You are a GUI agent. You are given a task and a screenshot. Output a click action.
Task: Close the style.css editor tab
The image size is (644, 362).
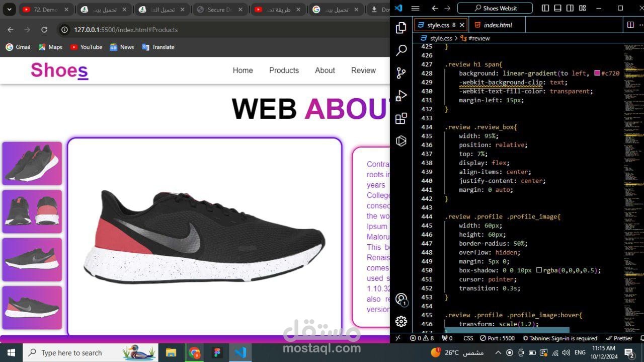coord(462,25)
